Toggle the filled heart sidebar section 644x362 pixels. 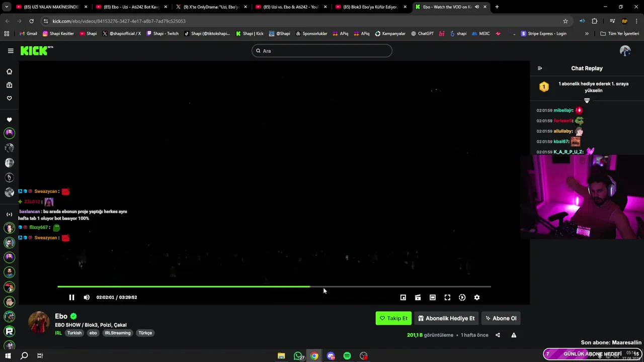tap(9, 120)
